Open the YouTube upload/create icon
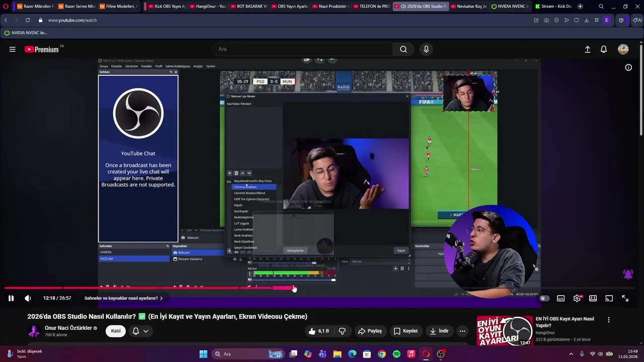644x362 pixels. 587,49
